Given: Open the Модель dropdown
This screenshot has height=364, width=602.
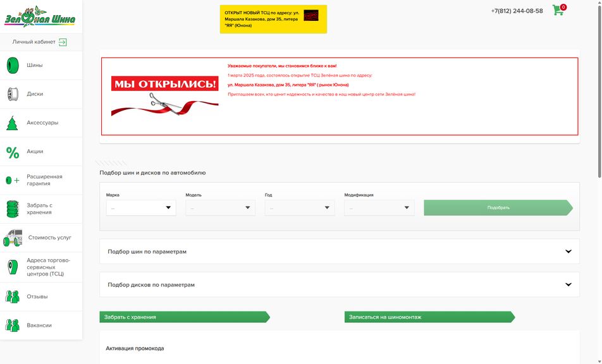Looking at the screenshot, I should tap(220, 207).
